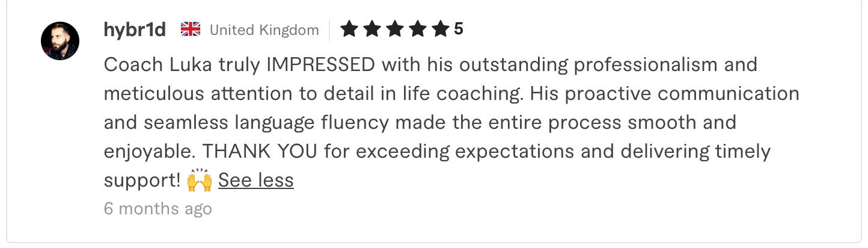Screen dimensions: 868x248
Task: Click the word IMPRESSED in review
Action: (x=320, y=64)
